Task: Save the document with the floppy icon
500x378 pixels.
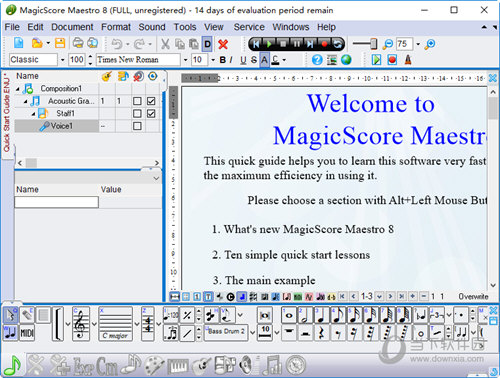Action: coord(60,43)
